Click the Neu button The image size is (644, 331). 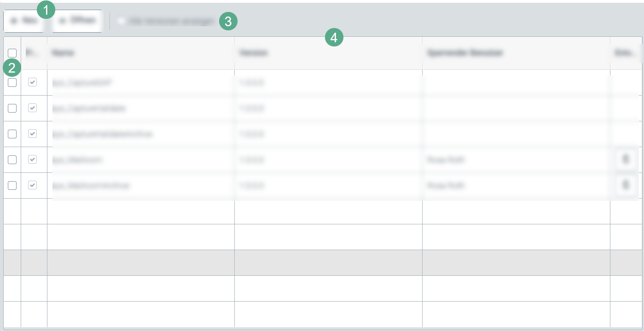(24, 21)
